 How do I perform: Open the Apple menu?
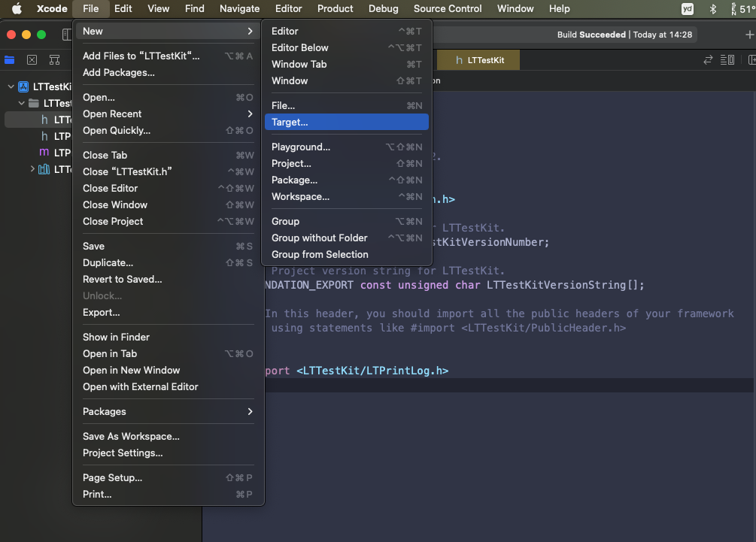tap(17, 9)
